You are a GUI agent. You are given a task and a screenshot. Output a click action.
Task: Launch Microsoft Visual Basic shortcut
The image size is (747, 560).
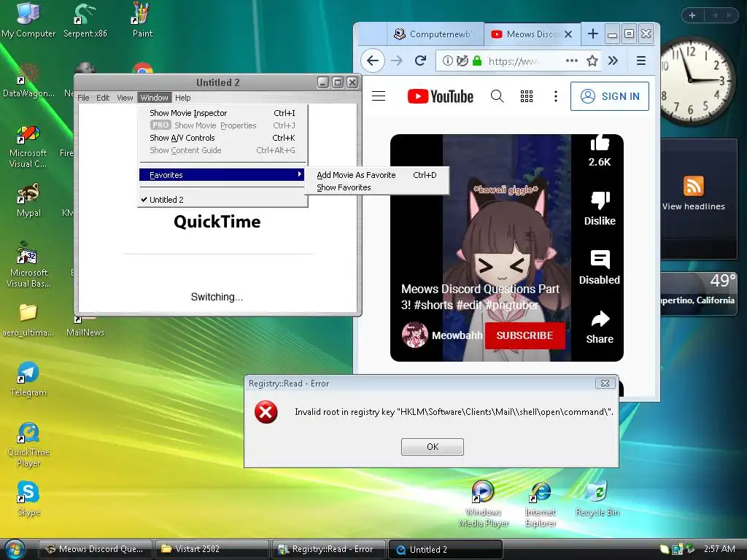(28, 265)
